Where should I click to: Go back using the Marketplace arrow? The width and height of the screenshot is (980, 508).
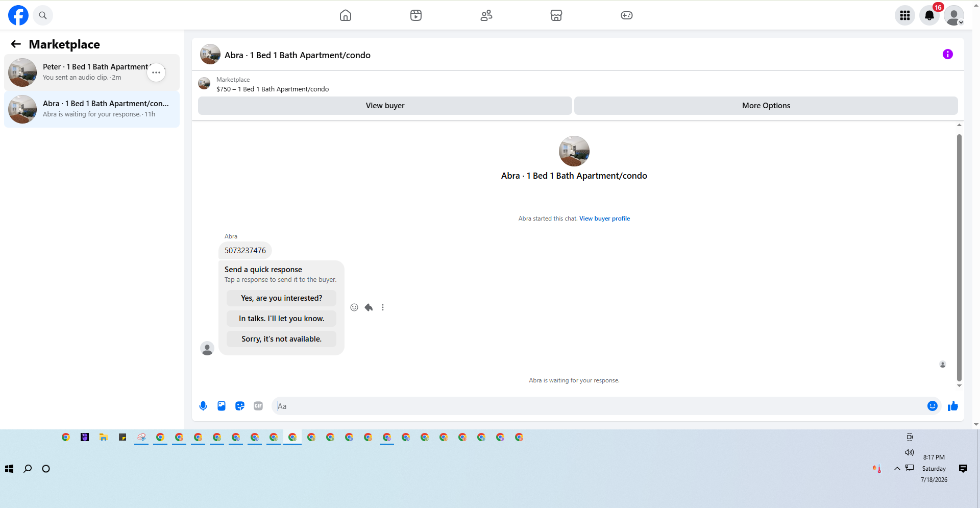16,44
